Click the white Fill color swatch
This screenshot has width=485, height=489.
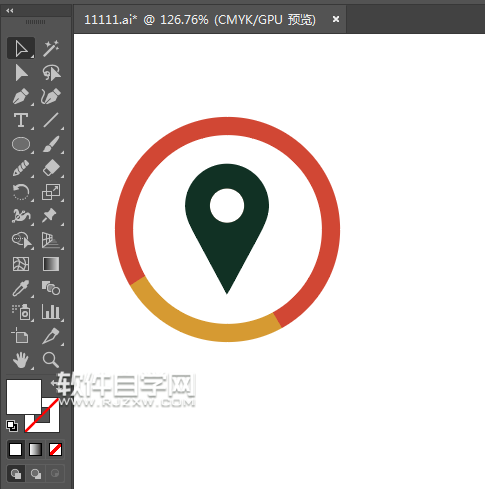point(24,397)
